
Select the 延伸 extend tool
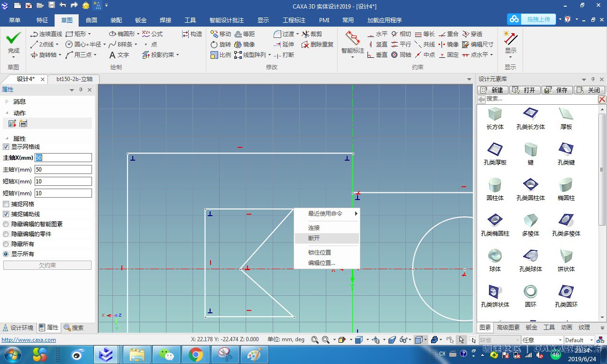coord(284,45)
